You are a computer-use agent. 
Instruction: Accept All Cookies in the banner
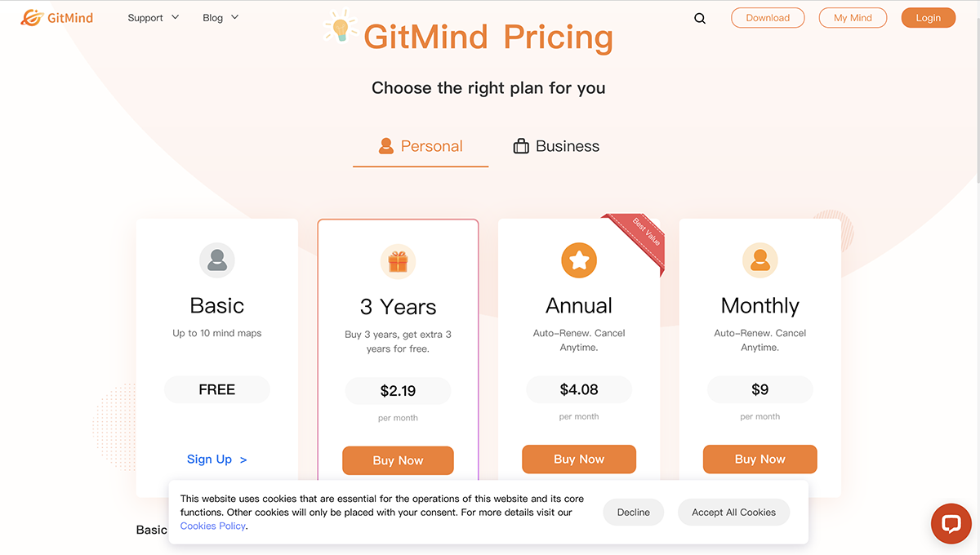733,512
